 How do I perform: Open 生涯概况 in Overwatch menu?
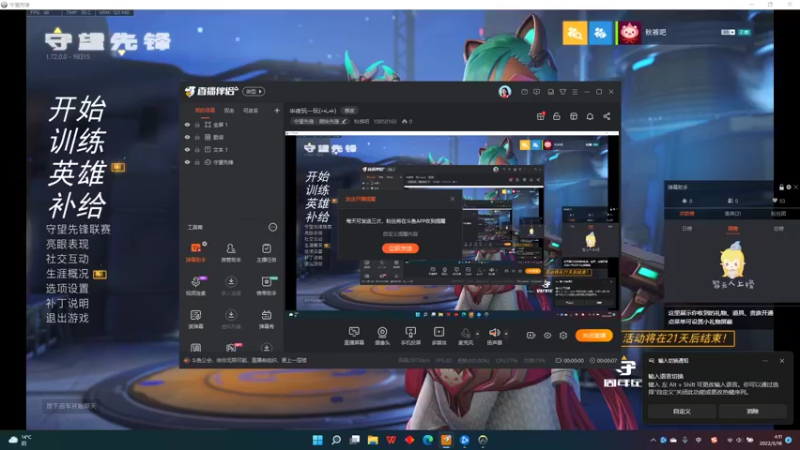pos(67,274)
